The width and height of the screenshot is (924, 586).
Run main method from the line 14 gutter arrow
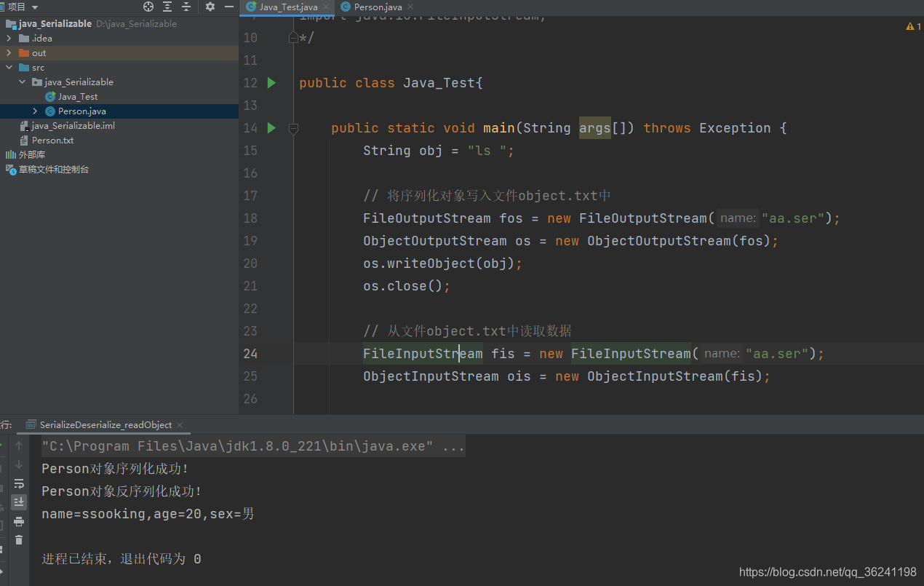click(271, 128)
